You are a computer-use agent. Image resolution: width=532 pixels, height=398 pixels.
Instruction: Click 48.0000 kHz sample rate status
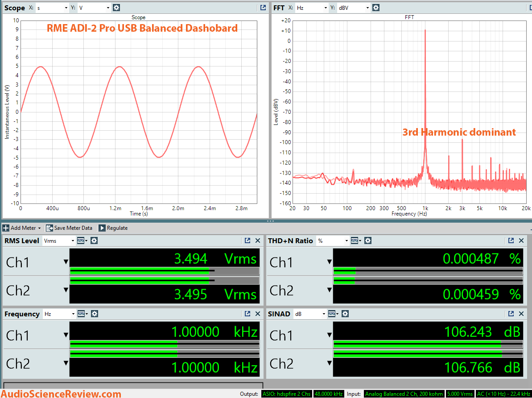[x=328, y=394]
